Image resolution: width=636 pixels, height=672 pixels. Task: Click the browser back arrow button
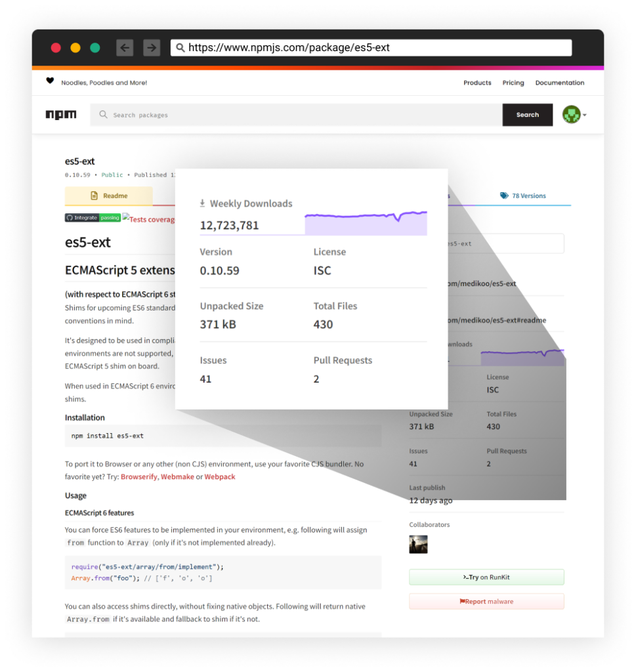pyautogui.click(x=125, y=47)
